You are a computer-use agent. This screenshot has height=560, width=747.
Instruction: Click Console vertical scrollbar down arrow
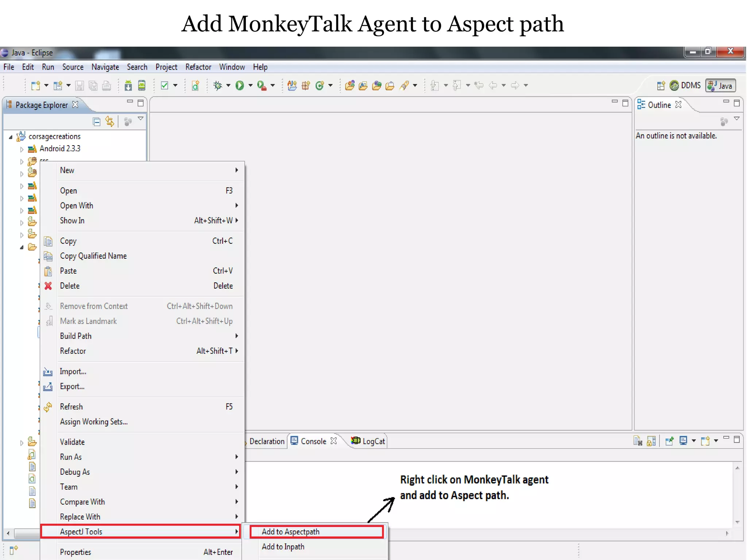click(x=738, y=522)
